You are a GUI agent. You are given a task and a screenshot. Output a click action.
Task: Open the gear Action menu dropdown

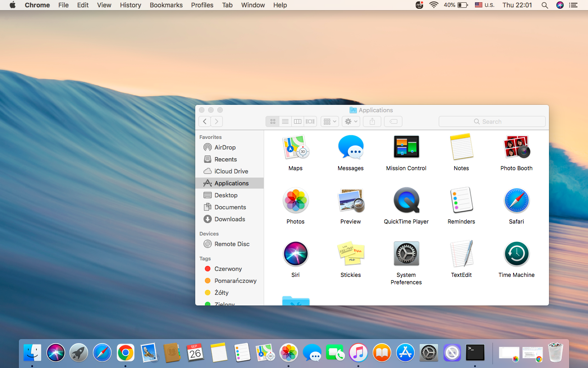(x=351, y=121)
